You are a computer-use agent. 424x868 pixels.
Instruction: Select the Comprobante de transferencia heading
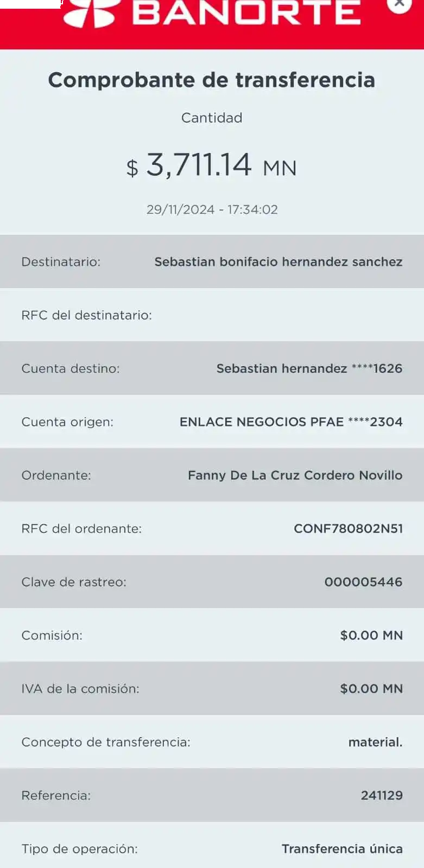click(x=212, y=80)
